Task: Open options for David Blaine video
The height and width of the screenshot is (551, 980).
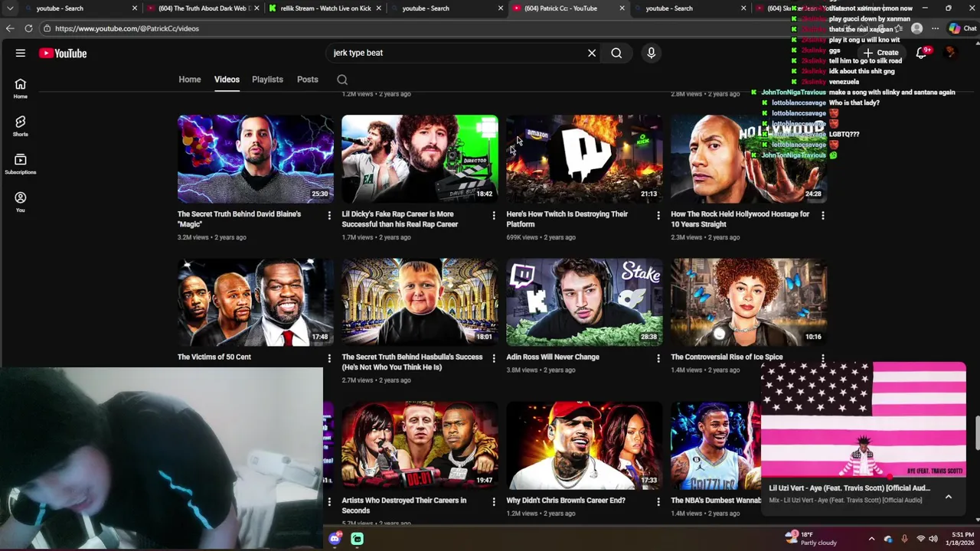Action: [x=329, y=216]
